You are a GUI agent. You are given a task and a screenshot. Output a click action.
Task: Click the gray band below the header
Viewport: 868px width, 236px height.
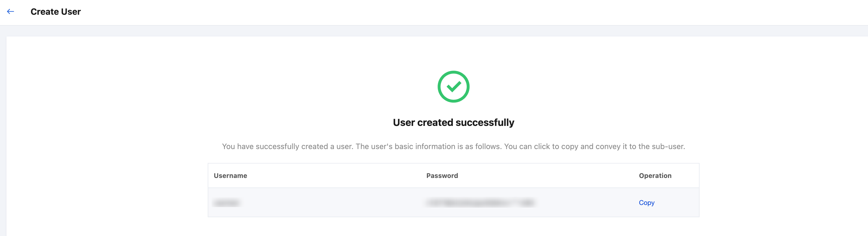click(434, 31)
